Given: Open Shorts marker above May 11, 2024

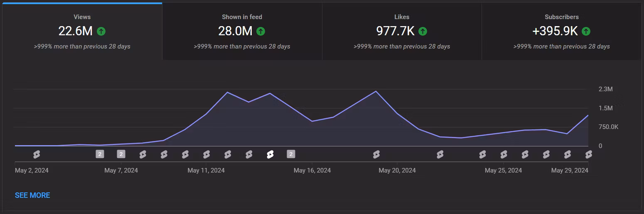Looking at the screenshot, I should 206,155.
